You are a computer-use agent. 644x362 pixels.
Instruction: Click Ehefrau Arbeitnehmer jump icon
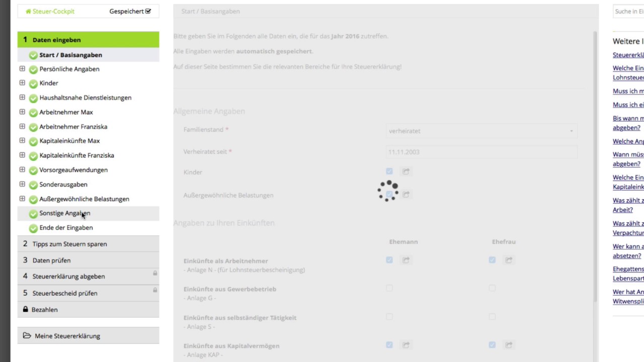tap(509, 260)
